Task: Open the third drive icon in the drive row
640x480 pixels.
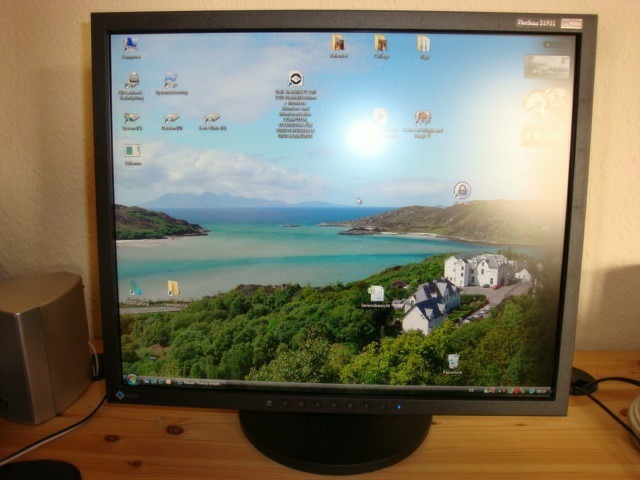Action: 212,118
